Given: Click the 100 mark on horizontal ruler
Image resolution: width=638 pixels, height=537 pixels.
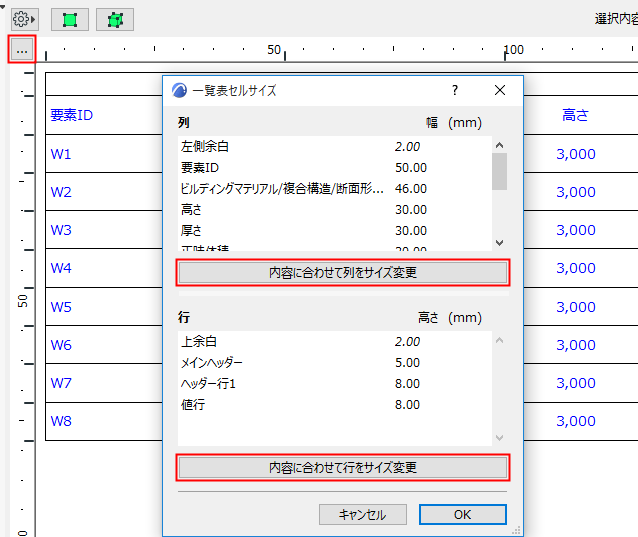Looking at the screenshot, I should tap(514, 50).
